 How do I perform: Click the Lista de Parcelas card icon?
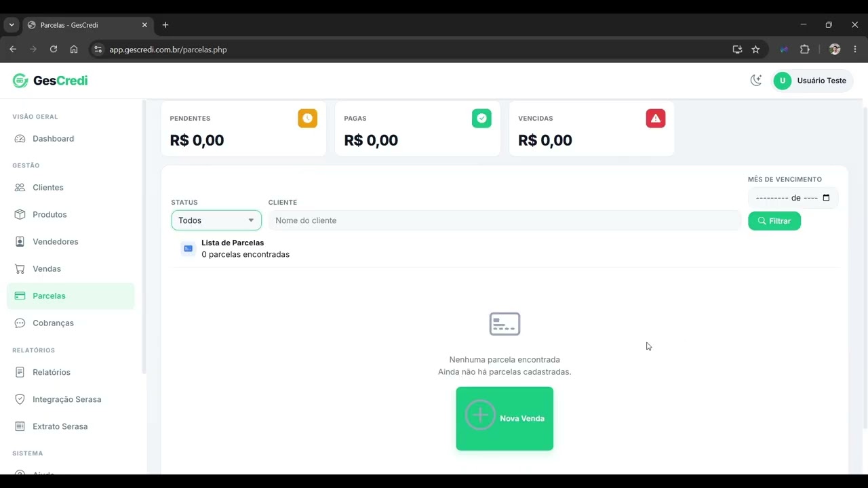(x=188, y=249)
